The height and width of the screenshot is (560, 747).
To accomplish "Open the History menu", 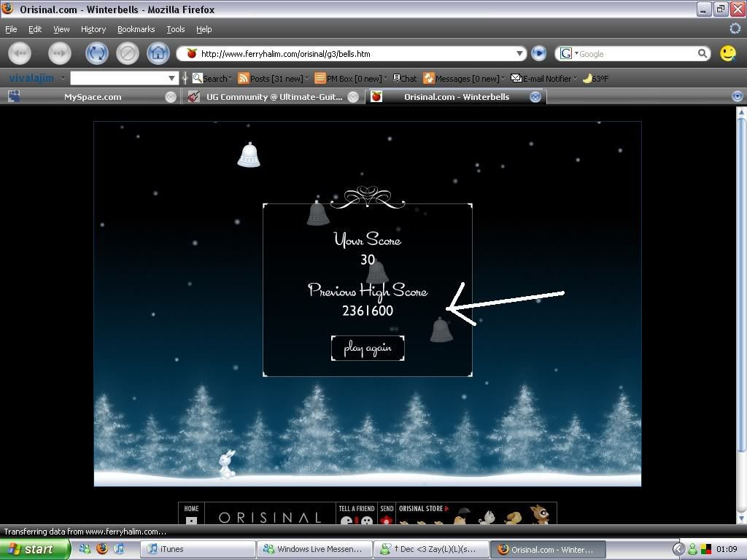I will tap(93, 29).
